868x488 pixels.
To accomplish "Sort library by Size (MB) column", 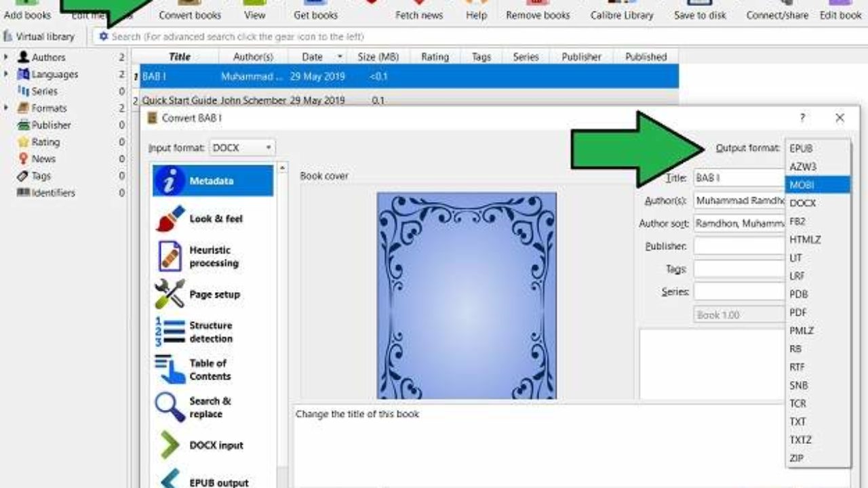I will pyautogui.click(x=378, y=57).
